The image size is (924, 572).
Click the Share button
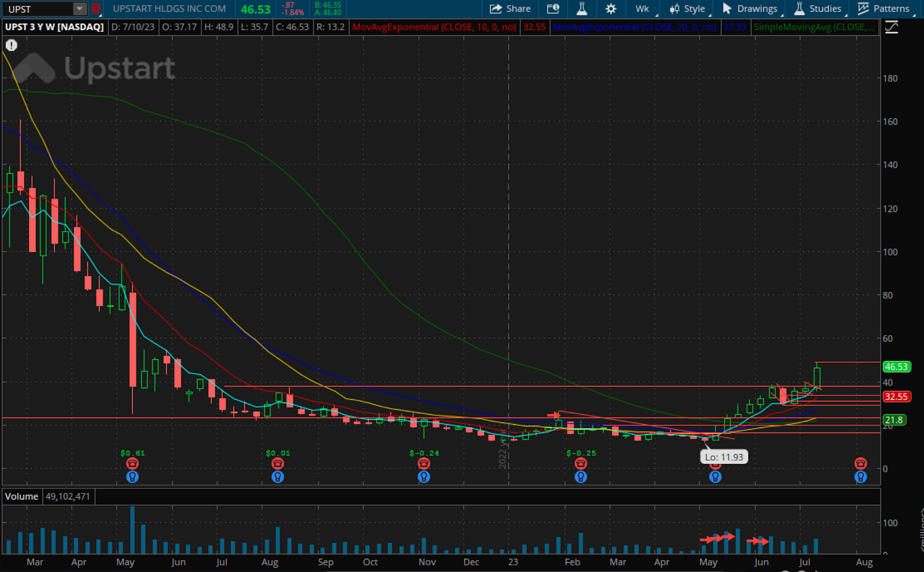(510, 9)
